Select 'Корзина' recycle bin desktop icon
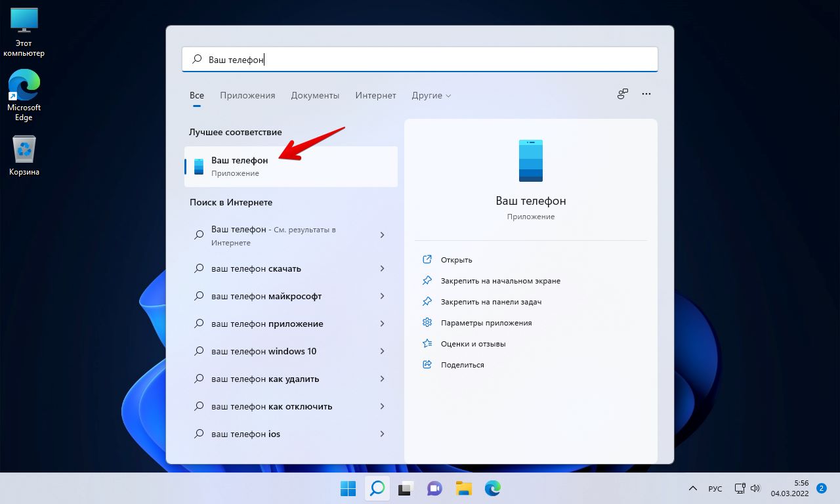Image resolution: width=840 pixels, height=504 pixels. tap(24, 156)
